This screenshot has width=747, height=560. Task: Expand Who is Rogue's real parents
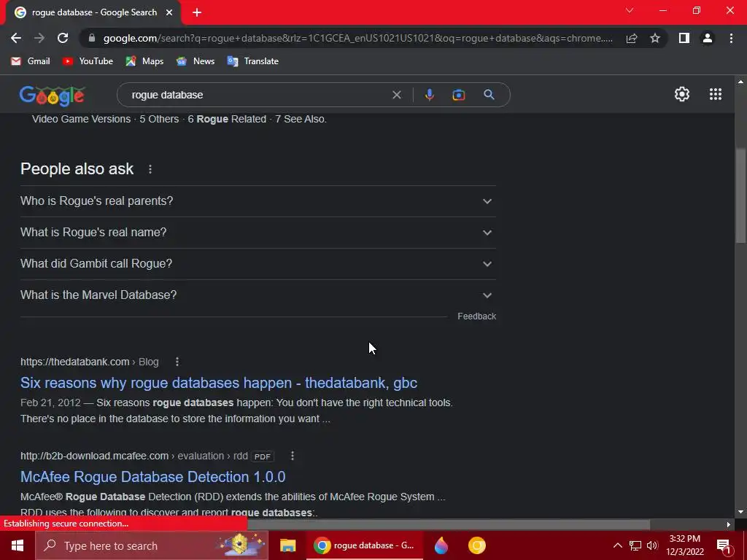[x=258, y=201]
